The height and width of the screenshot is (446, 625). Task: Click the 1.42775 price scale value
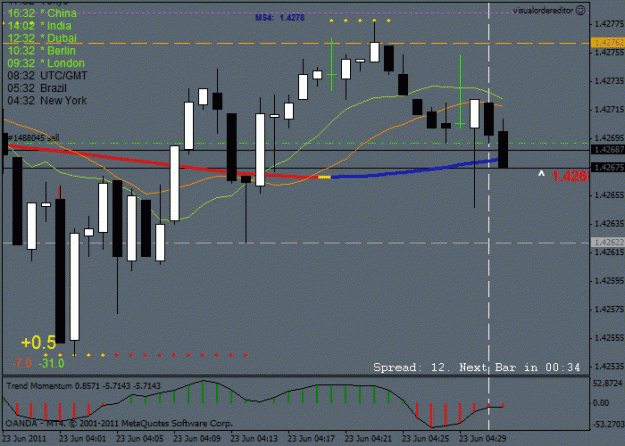tap(607, 24)
